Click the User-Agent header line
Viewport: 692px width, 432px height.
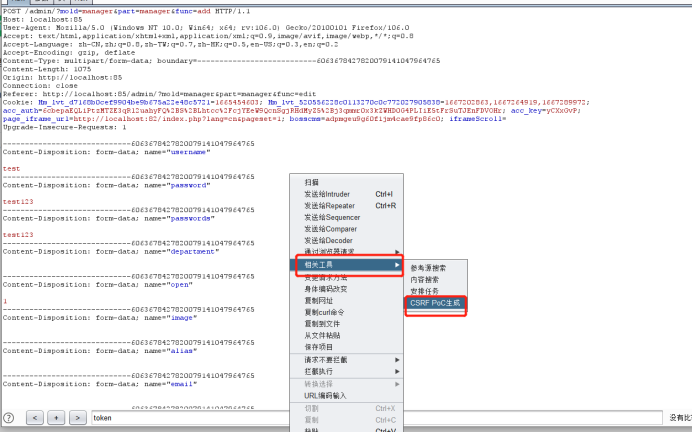point(206,27)
